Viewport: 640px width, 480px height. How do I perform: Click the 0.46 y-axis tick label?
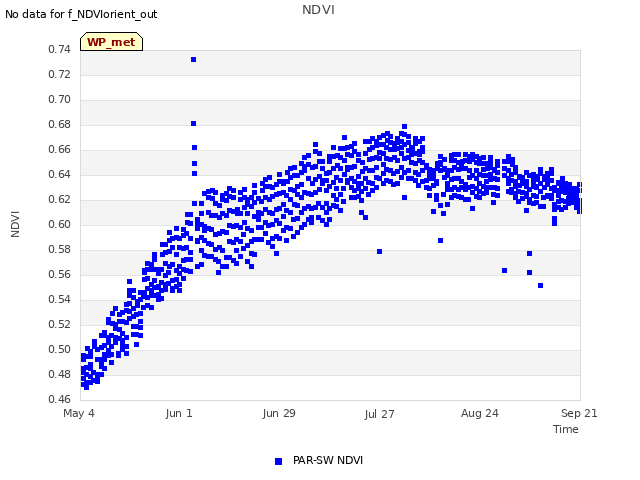click(x=60, y=399)
